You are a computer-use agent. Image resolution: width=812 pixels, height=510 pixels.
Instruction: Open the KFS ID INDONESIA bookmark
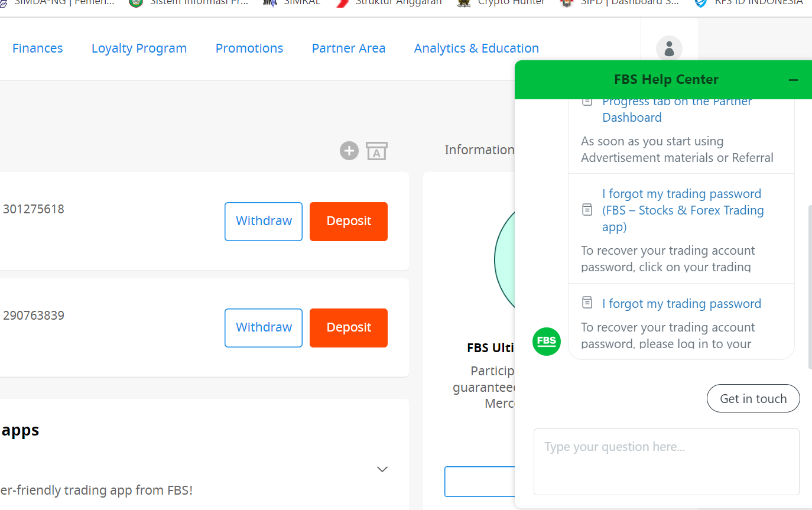click(749, 3)
